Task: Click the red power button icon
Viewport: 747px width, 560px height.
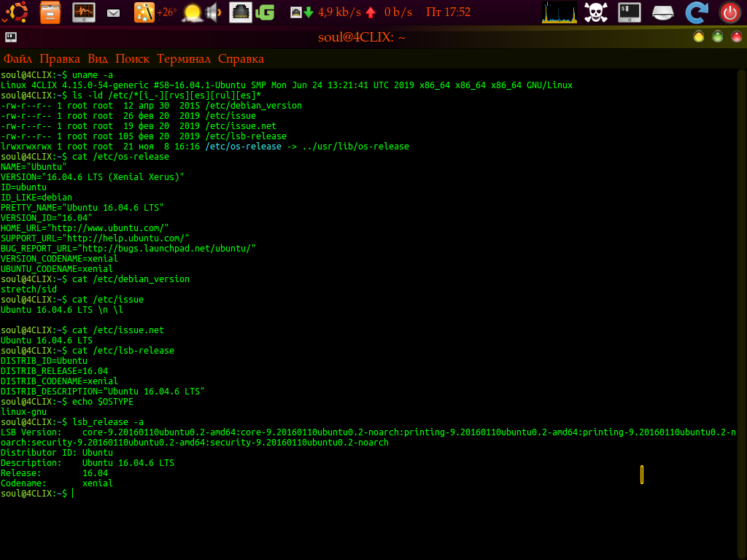Action: (x=729, y=13)
